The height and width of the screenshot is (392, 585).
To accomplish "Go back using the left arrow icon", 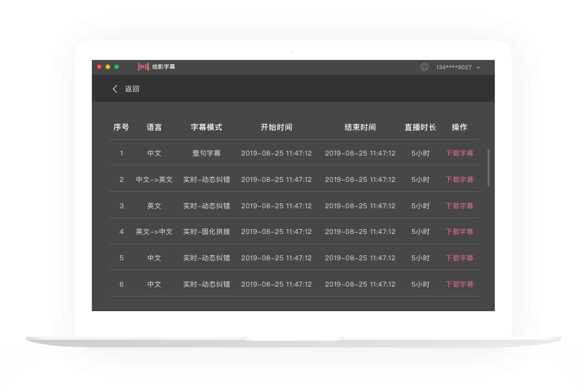I will (x=115, y=89).
